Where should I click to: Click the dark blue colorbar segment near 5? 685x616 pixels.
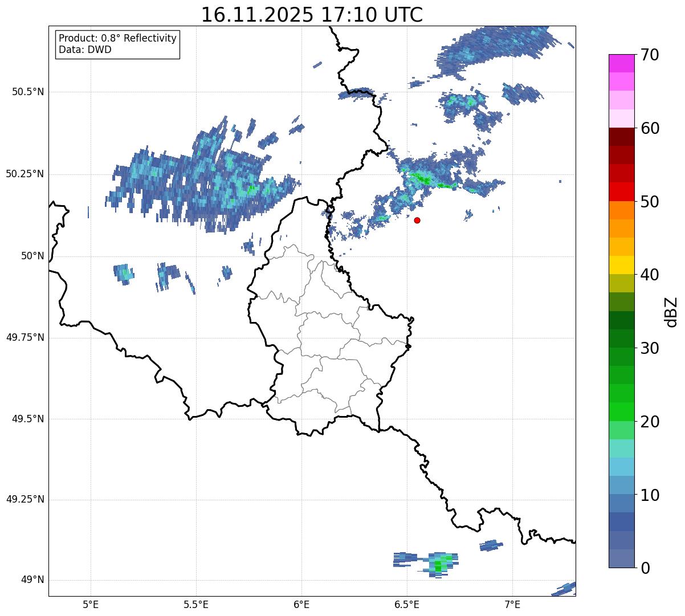[x=621, y=522]
